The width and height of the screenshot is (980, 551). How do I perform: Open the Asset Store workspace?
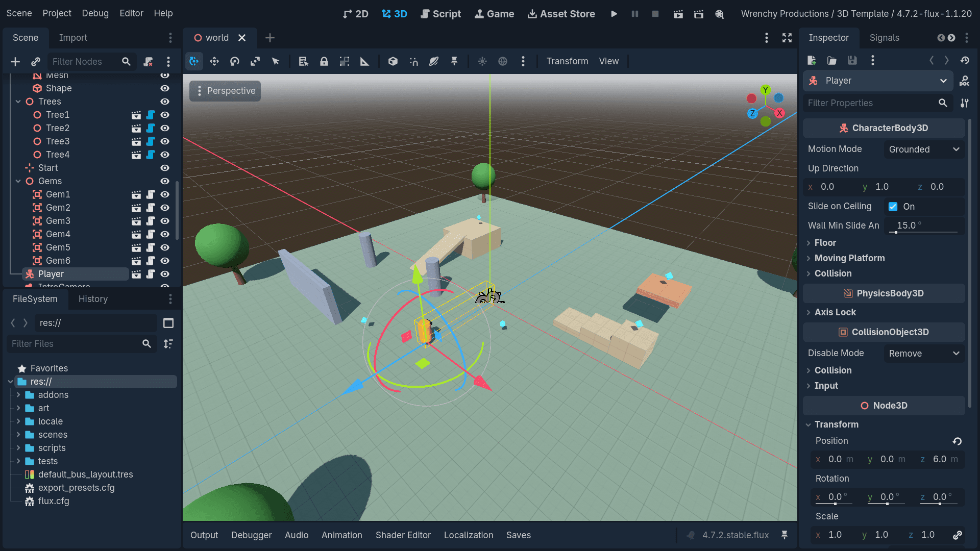(x=561, y=14)
